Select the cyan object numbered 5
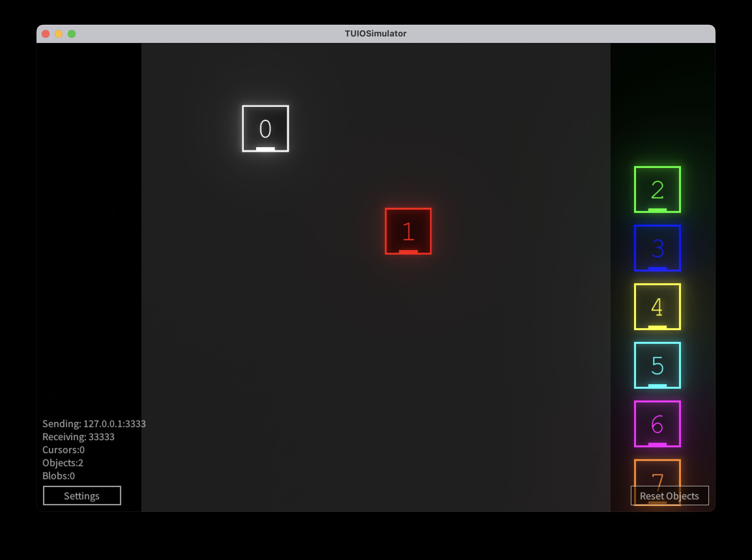Image resolution: width=752 pixels, height=560 pixels. coord(657,365)
